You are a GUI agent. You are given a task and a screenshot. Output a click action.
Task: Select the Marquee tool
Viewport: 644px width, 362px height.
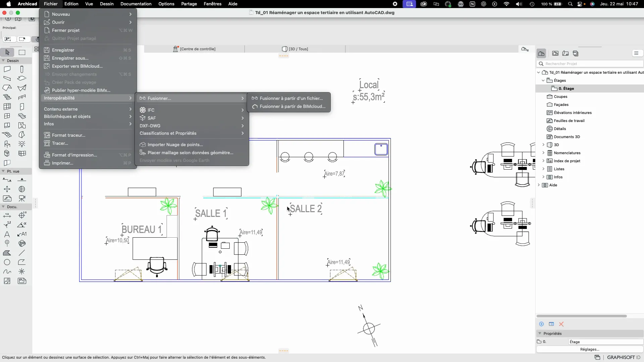pyautogui.click(x=22, y=52)
